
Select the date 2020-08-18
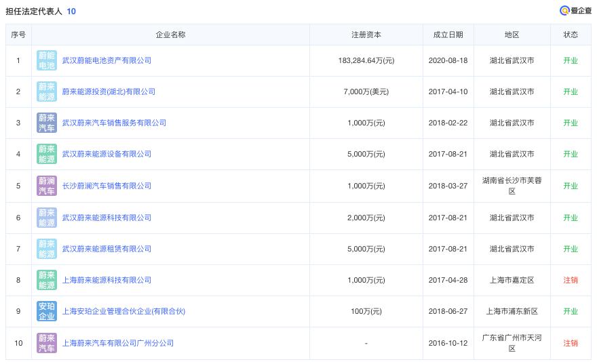448,60
